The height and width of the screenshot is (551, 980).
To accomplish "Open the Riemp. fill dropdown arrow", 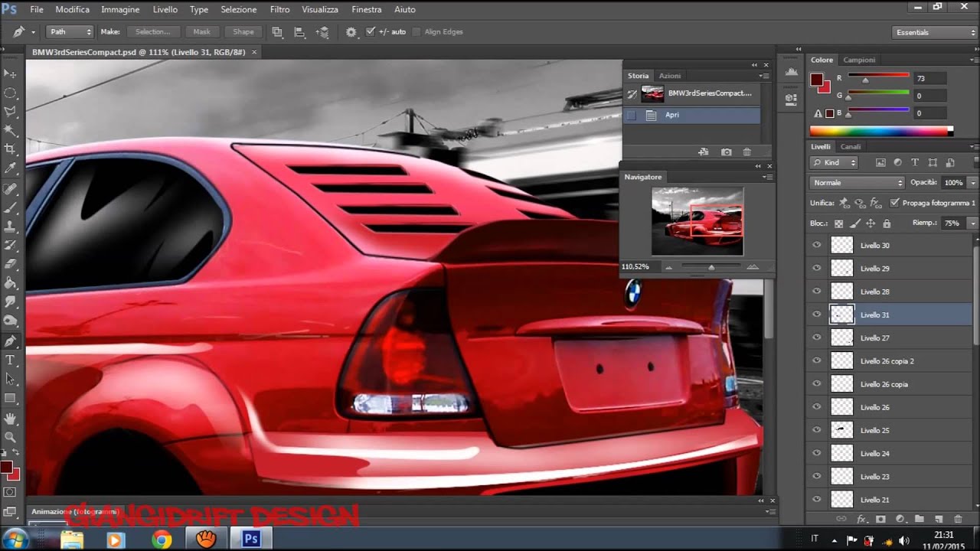I will click(972, 223).
